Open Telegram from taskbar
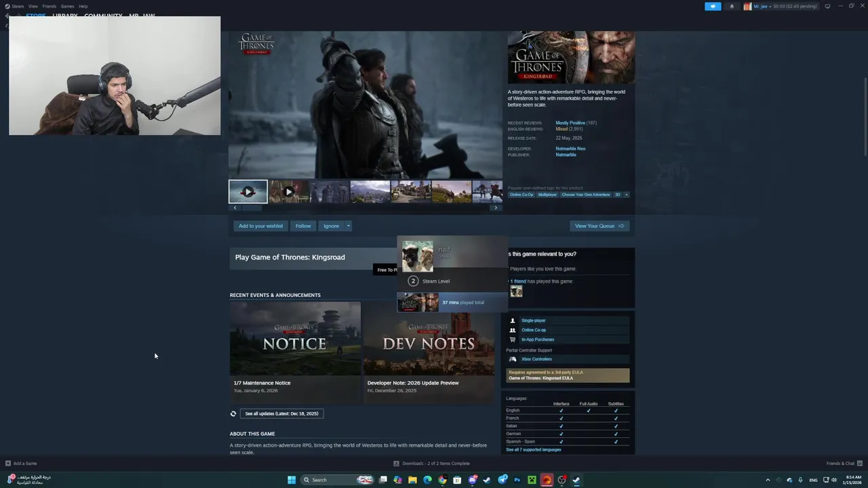This screenshot has height=488, width=868. [x=502, y=480]
